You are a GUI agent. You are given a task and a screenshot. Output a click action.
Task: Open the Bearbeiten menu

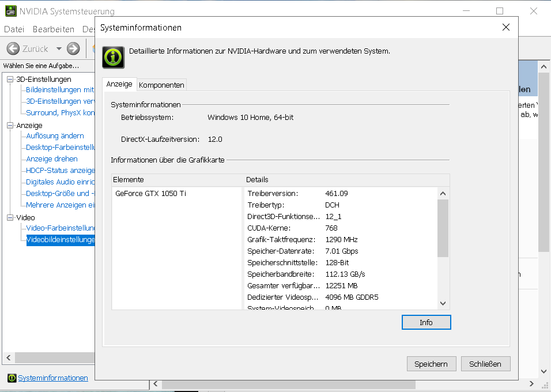pyautogui.click(x=53, y=29)
